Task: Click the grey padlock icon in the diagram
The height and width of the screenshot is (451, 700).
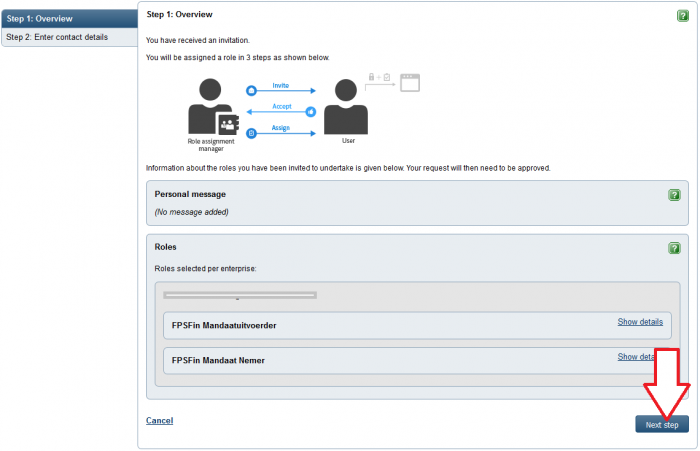Action: [x=373, y=77]
